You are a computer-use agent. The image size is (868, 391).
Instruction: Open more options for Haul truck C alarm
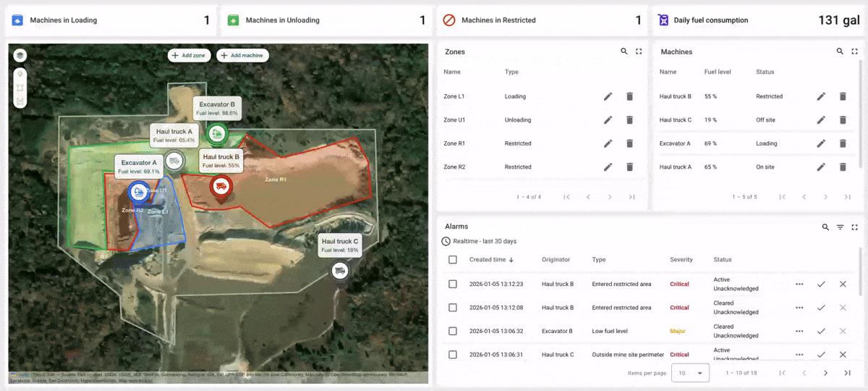click(799, 354)
